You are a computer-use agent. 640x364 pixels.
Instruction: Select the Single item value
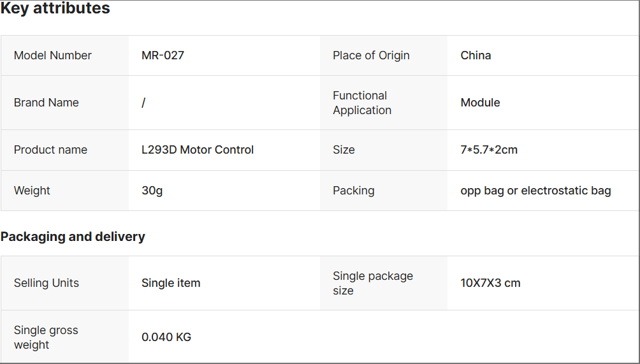pyautogui.click(x=171, y=283)
